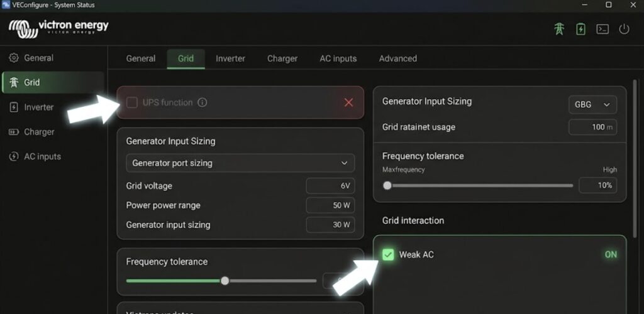Viewport: 644px width, 314px height.
Task: Click the info icon beside UPS function
Action: point(202,102)
